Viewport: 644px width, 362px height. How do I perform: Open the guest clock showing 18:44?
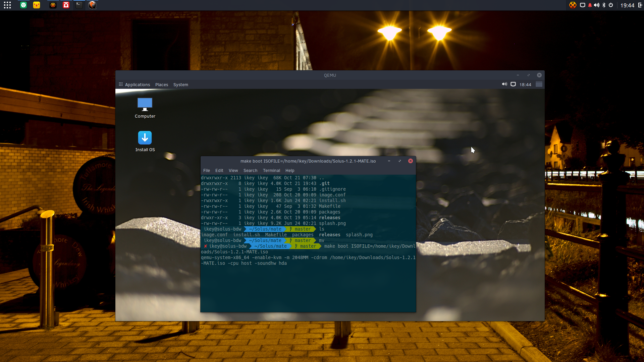(x=525, y=84)
